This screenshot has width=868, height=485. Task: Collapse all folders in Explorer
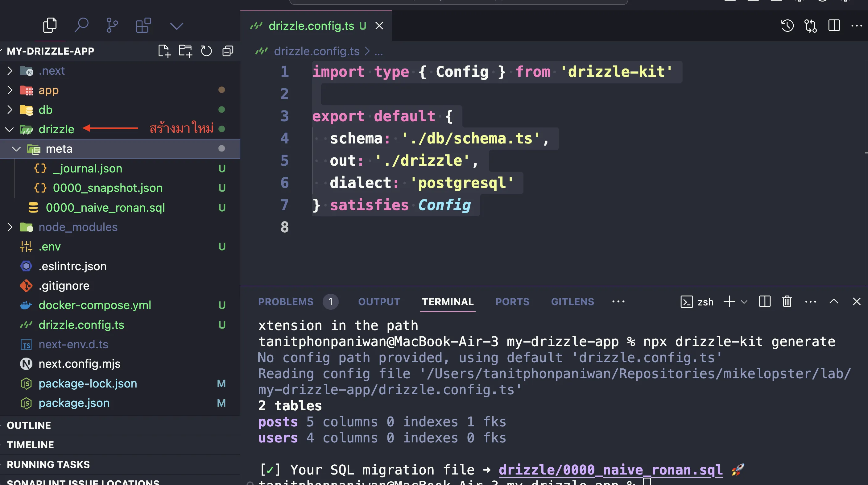pyautogui.click(x=228, y=51)
